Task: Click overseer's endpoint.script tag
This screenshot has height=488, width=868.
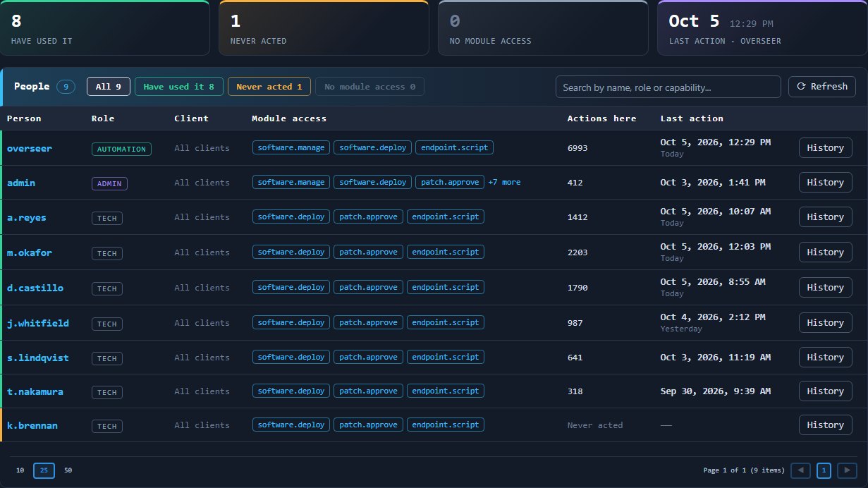Action: [x=454, y=148]
